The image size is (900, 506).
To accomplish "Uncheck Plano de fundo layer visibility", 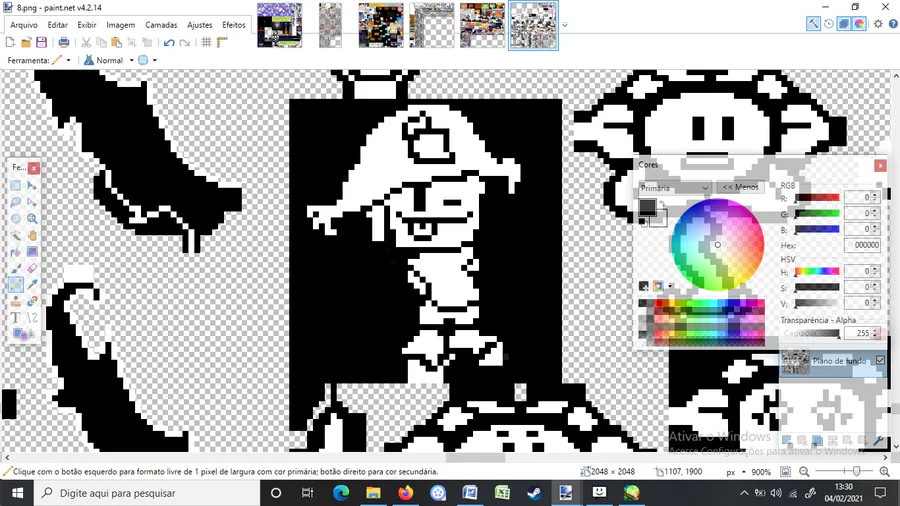I will point(880,360).
